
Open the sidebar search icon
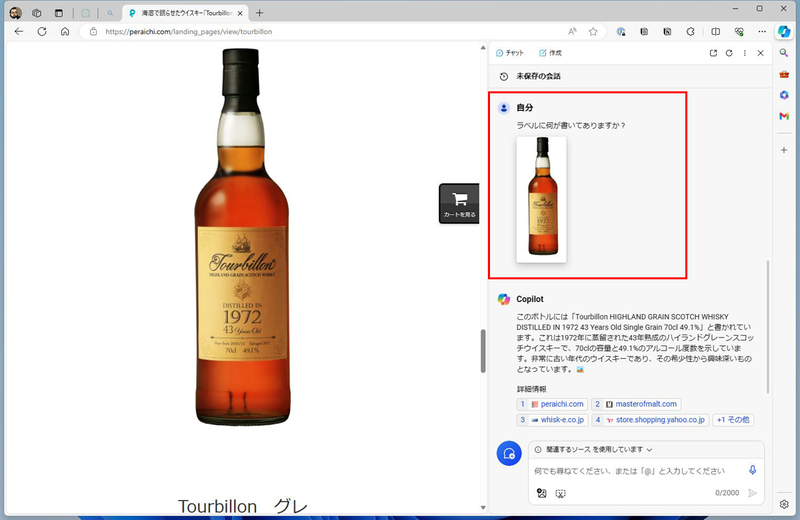coord(784,53)
